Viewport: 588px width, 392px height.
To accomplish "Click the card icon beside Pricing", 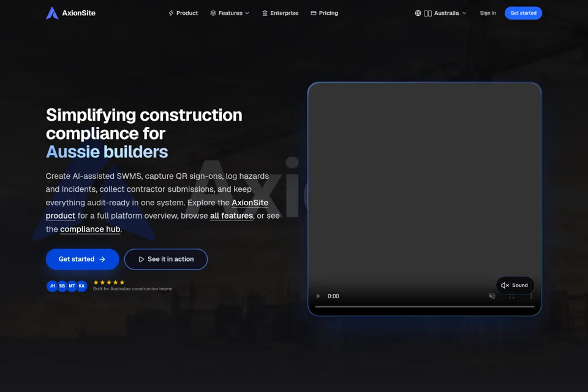I will click(x=314, y=13).
